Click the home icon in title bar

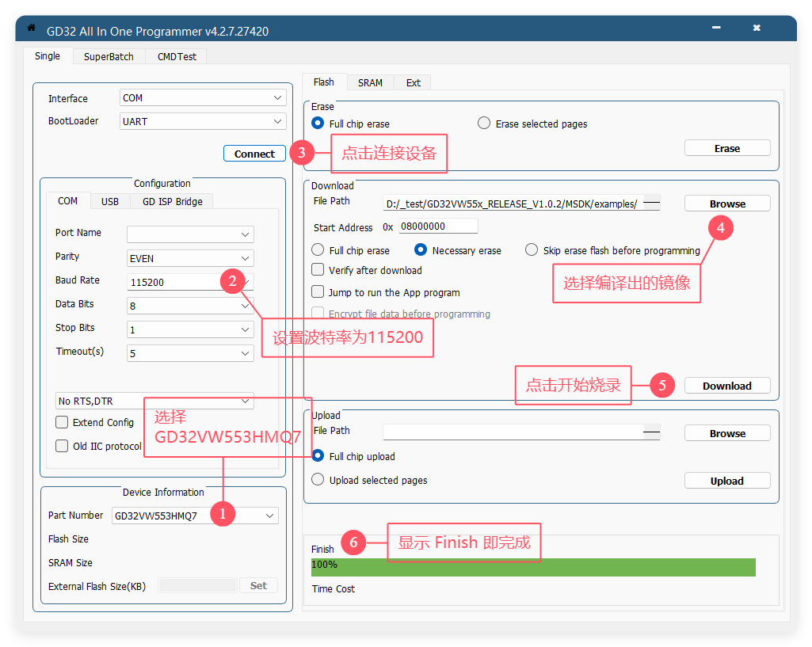click(x=32, y=29)
